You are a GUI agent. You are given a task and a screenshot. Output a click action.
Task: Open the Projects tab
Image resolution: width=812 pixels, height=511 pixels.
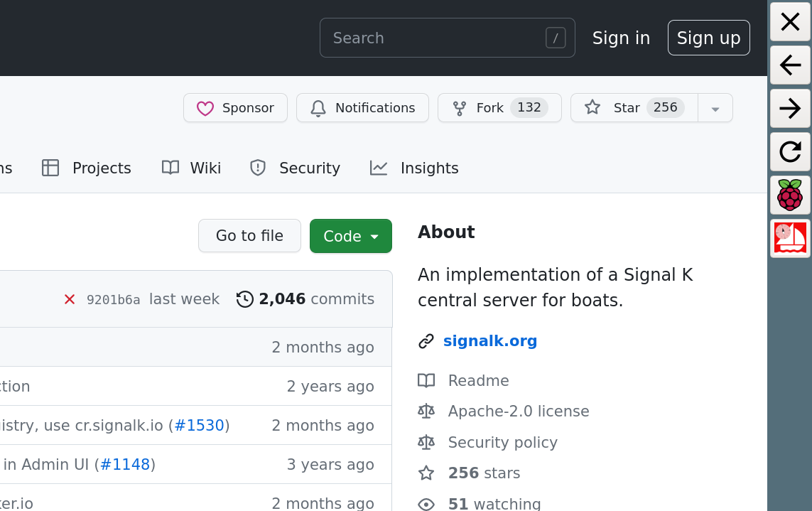click(x=87, y=168)
